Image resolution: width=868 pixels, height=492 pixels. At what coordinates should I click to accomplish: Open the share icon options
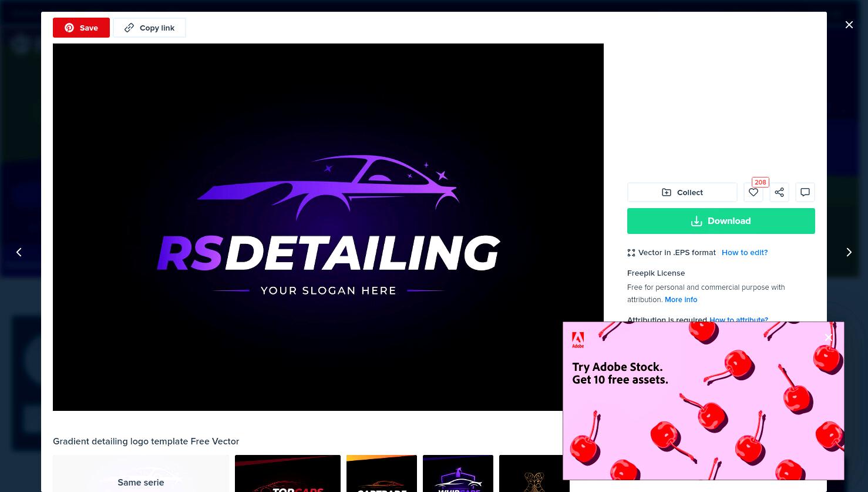click(779, 192)
